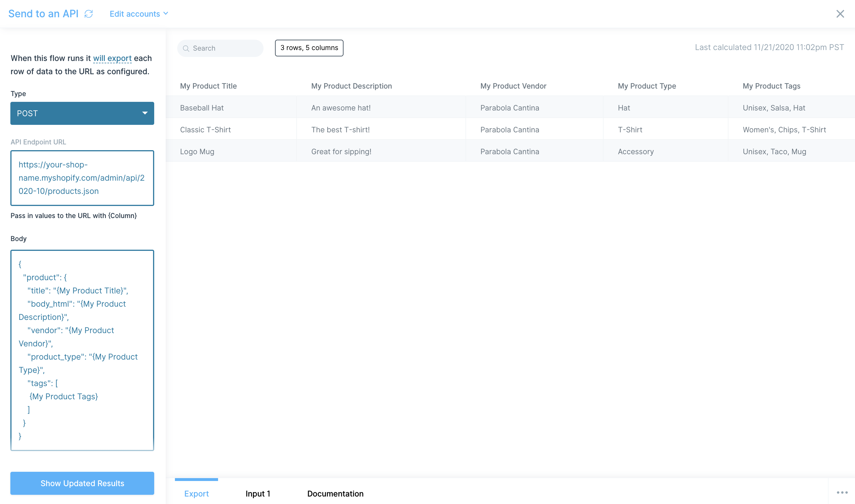Click the Show Updated Results button
This screenshot has height=504, width=855.
pyautogui.click(x=82, y=483)
